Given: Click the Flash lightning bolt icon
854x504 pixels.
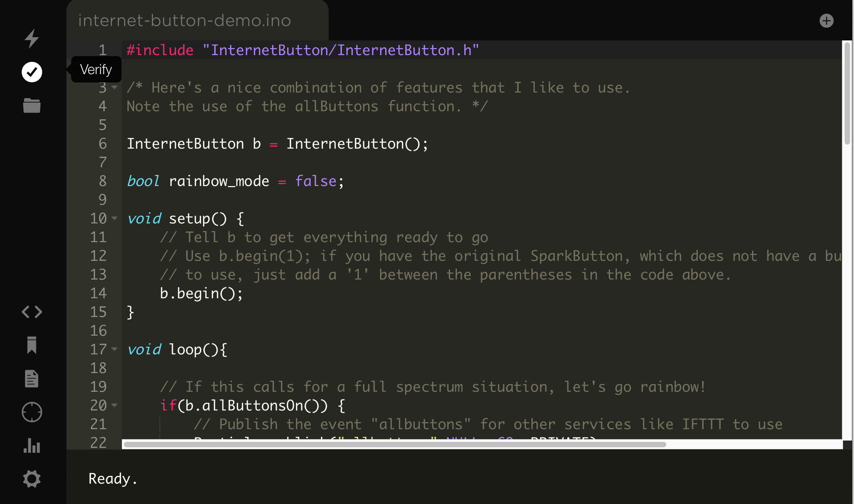Looking at the screenshot, I should click(32, 38).
